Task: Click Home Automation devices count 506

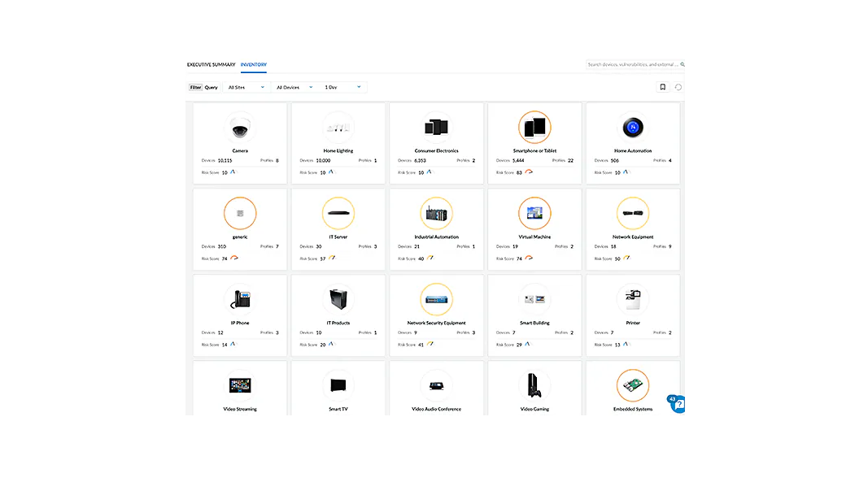Action: pos(614,160)
